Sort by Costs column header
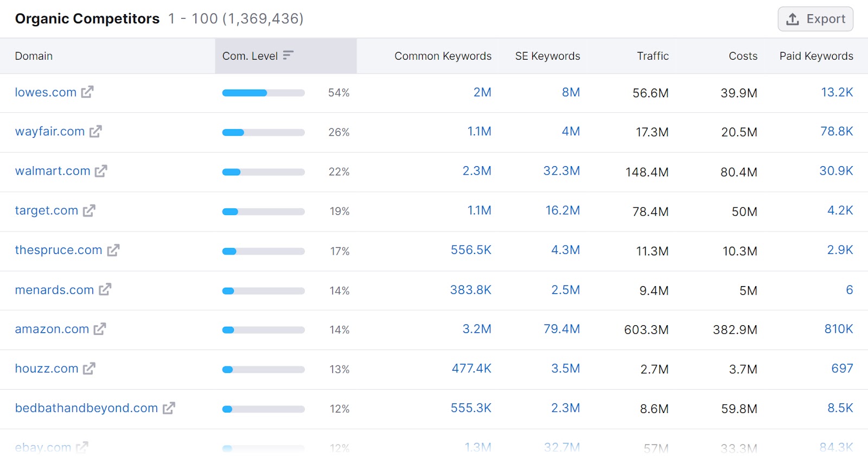Viewport: 868px width, 463px height. [743, 56]
